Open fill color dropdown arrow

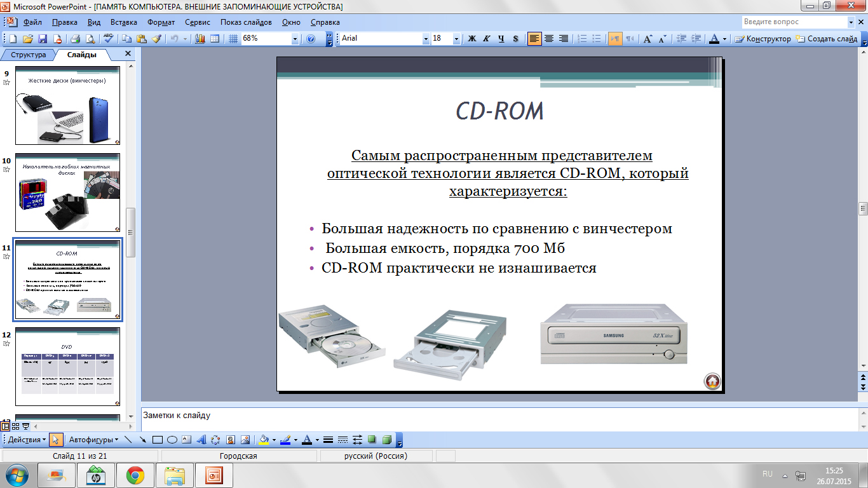[274, 440]
